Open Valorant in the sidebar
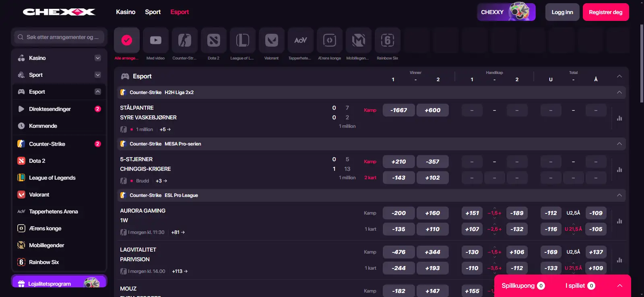This screenshot has height=297, width=644. click(x=59, y=195)
